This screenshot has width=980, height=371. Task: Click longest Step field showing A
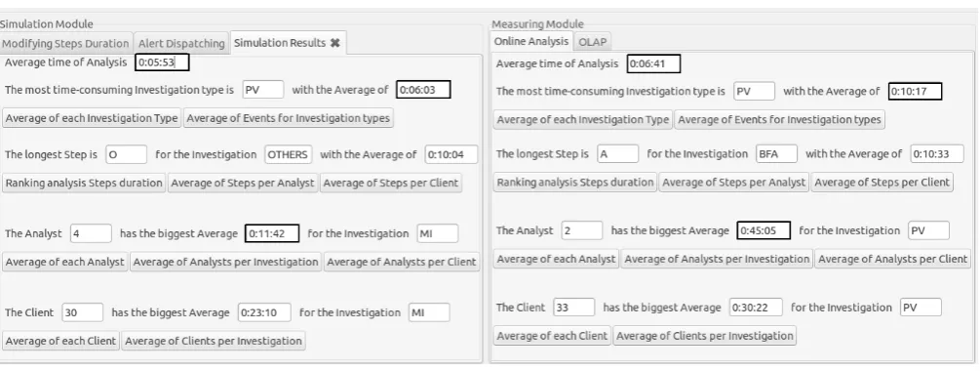(x=617, y=153)
